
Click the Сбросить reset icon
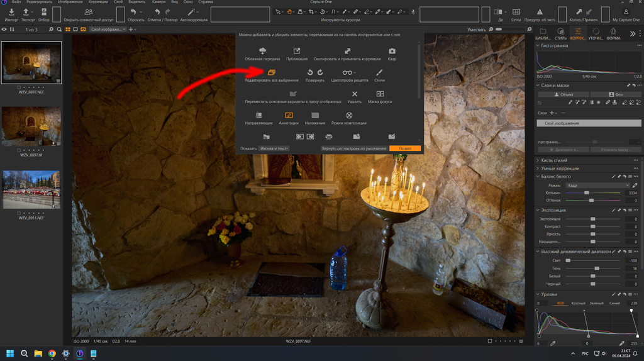pos(133,12)
